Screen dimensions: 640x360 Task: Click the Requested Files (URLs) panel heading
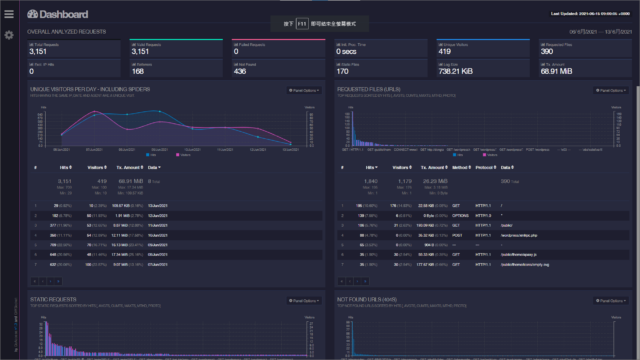(x=369, y=89)
